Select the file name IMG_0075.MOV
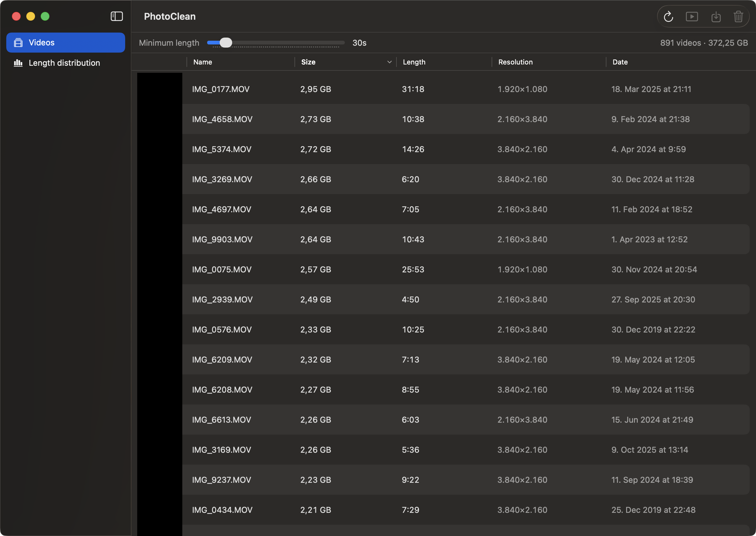This screenshot has width=756, height=536. coord(222,269)
